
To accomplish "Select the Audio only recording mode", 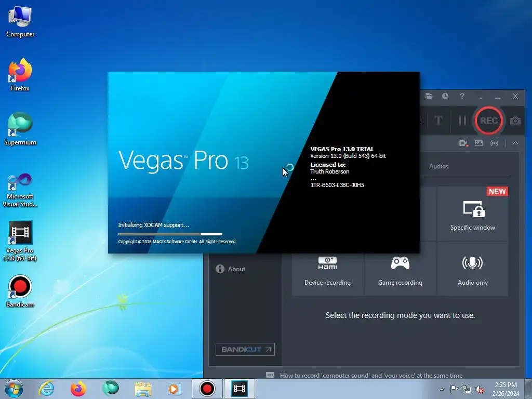I will coord(473,269).
